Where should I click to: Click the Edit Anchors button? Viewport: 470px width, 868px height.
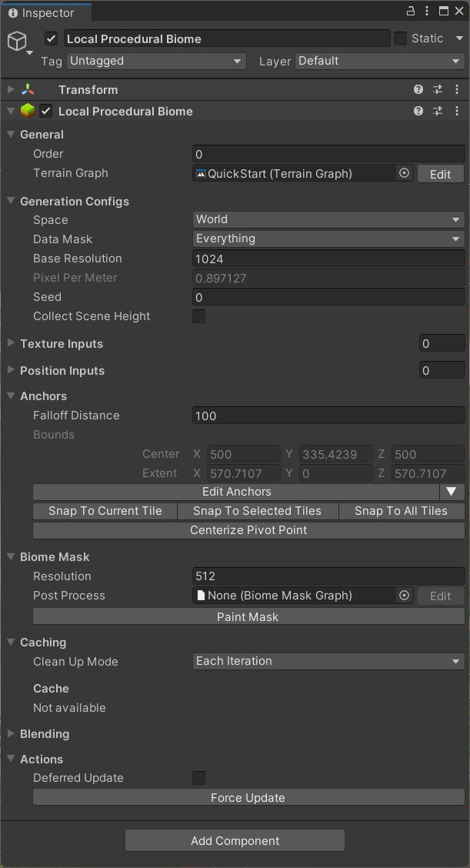[x=236, y=492]
